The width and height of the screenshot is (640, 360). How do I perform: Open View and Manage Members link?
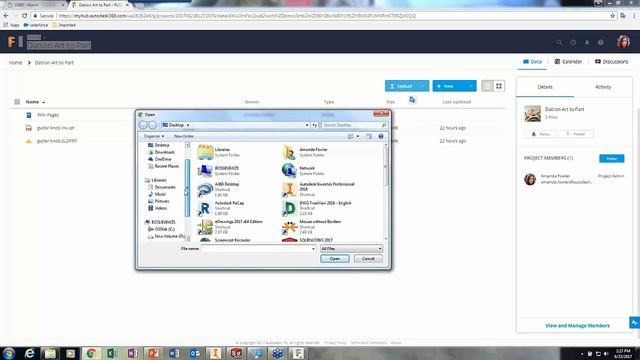click(577, 326)
